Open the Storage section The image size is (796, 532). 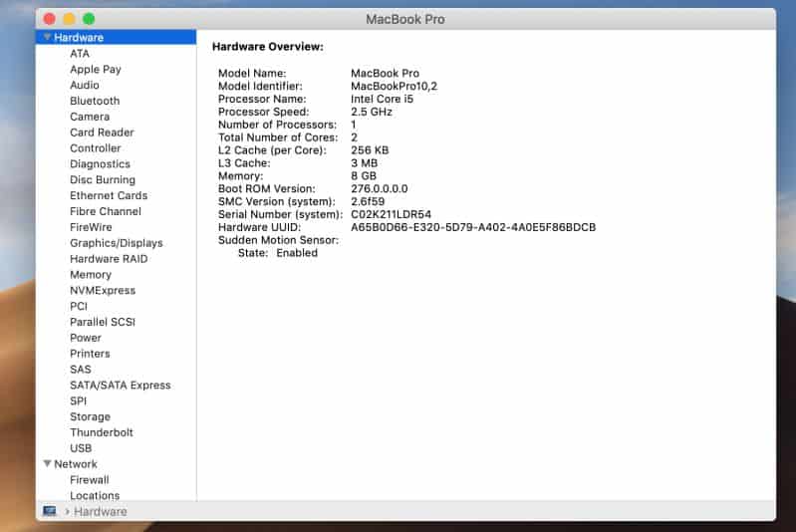coord(90,416)
